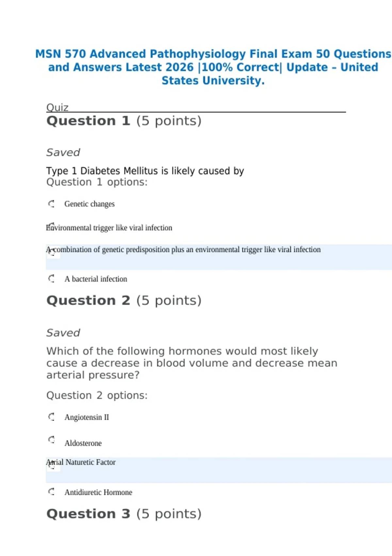
Task: Click the Quiz heading label
Action: (x=57, y=107)
